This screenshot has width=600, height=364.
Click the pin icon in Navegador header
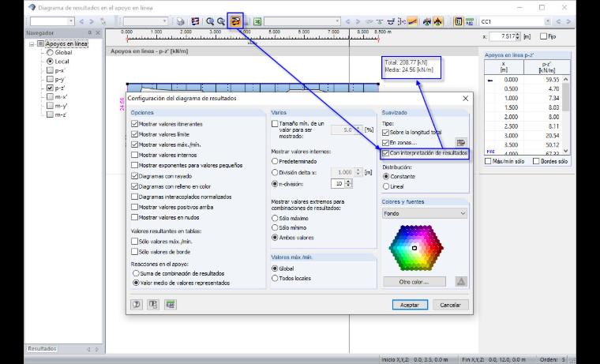tap(90, 33)
